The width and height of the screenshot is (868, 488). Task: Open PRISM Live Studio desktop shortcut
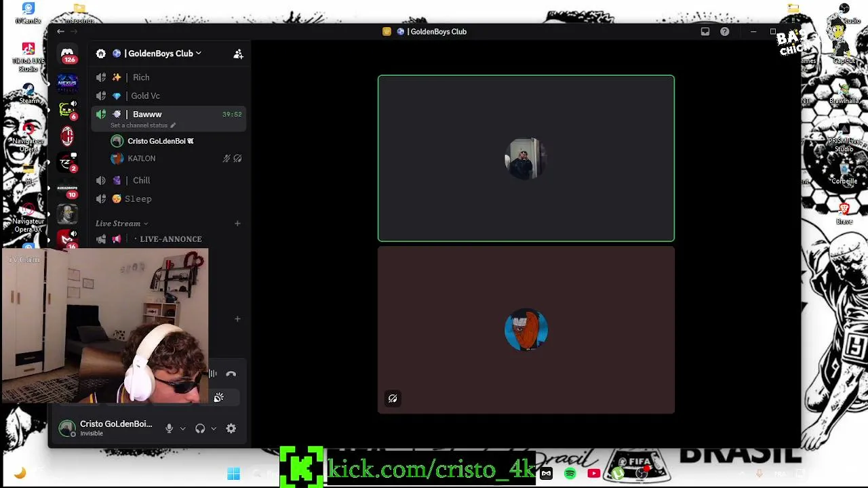point(844,138)
